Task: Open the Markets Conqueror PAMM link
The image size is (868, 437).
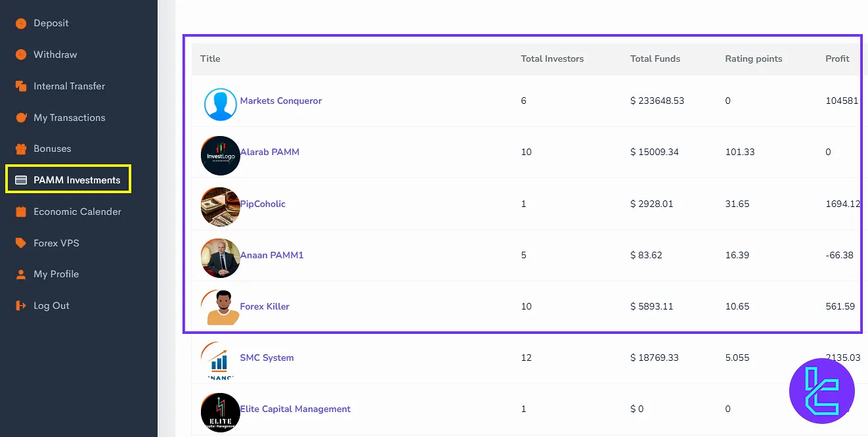Action: 281,101
